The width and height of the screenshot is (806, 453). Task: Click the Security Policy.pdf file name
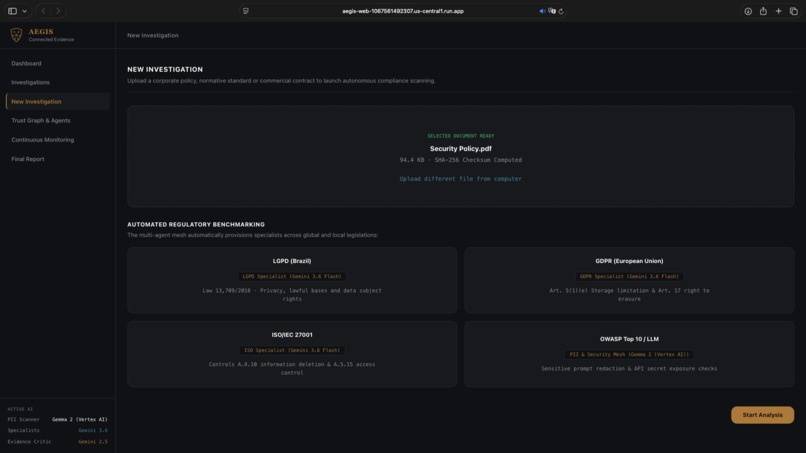(x=461, y=149)
